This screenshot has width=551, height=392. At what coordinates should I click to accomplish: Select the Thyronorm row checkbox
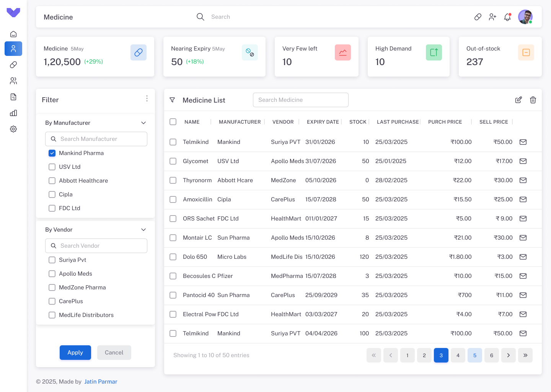173,180
